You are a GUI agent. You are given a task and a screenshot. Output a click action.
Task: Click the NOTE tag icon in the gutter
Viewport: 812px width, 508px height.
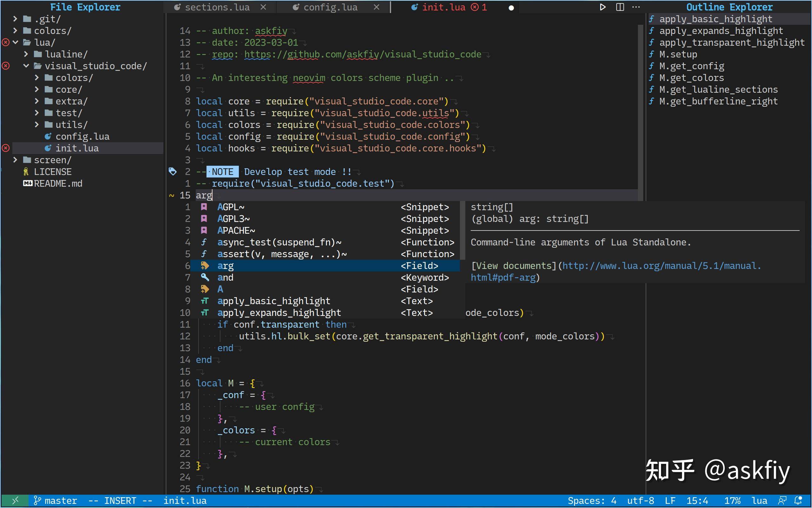(x=173, y=172)
